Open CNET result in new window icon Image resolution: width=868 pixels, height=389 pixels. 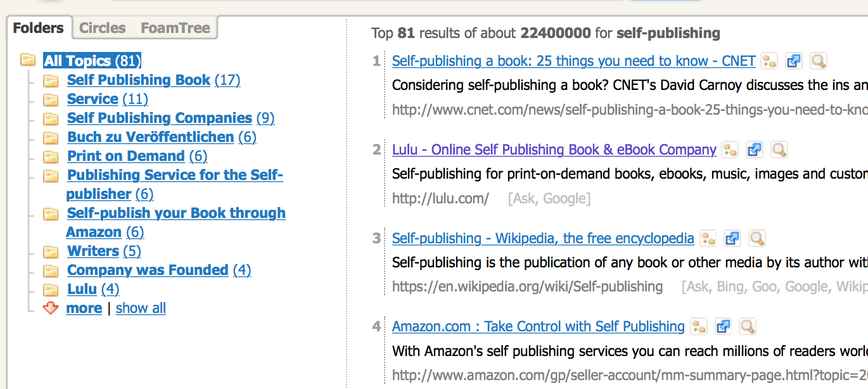(794, 61)
